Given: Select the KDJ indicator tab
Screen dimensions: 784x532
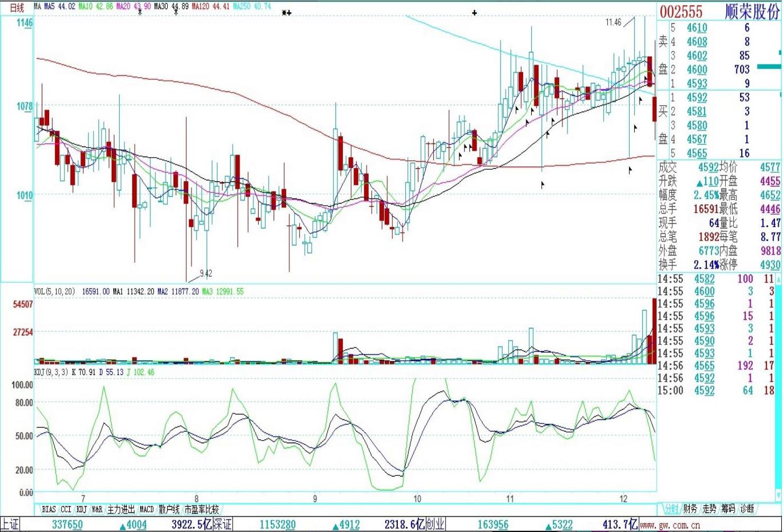Looking at the screenshot, I should (81, 510).
